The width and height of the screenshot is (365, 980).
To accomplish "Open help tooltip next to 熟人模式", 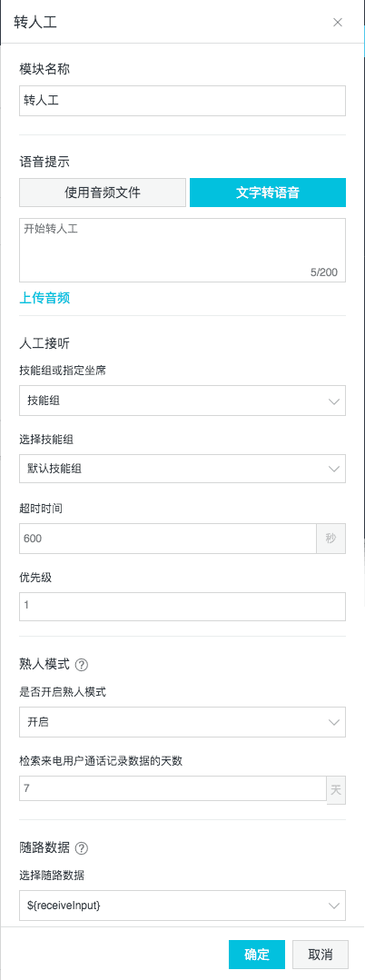I will pos(81,664).
